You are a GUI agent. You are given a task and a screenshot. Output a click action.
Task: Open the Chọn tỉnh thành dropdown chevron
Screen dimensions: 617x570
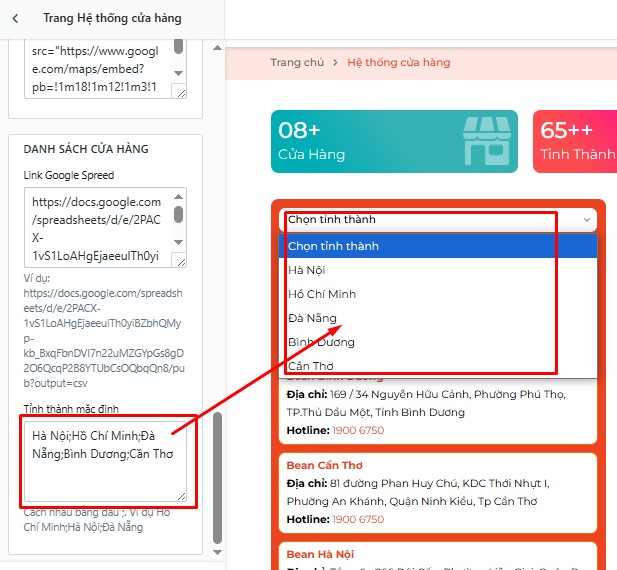tap(587, 220)
